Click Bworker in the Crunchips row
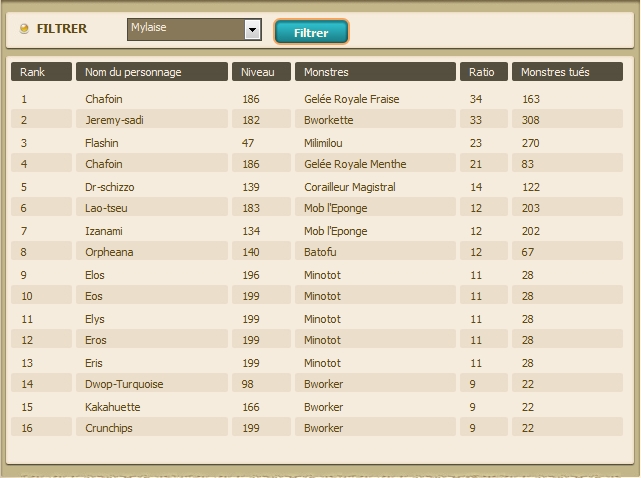The height and width of the screenshot is (478, 641). [x=324, y=428]
